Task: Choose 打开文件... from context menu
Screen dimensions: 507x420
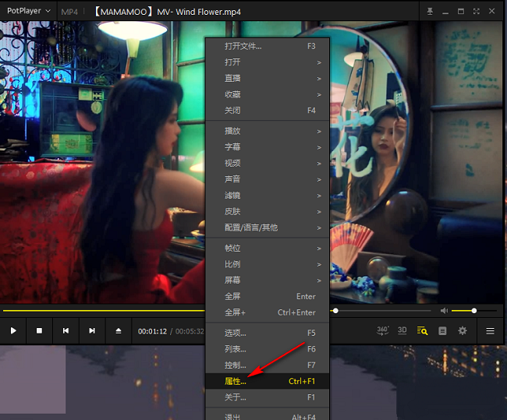Action: point(268,46)
